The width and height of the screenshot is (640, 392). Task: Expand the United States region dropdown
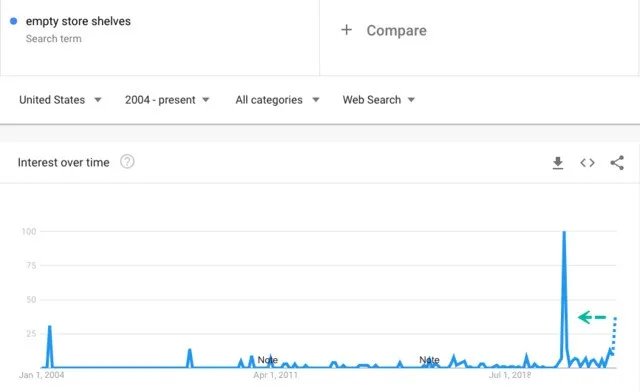[60, 100]
